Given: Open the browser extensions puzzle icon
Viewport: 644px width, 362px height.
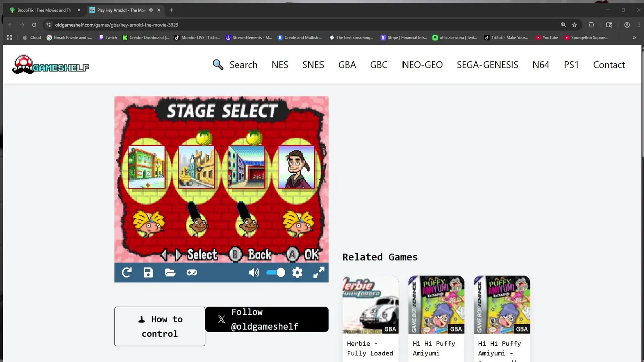Looking at the screenshot, I should tap(591, 25).
